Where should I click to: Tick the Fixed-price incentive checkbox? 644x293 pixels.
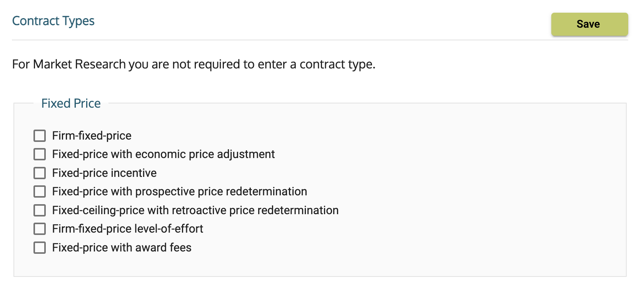pos(40,173)
